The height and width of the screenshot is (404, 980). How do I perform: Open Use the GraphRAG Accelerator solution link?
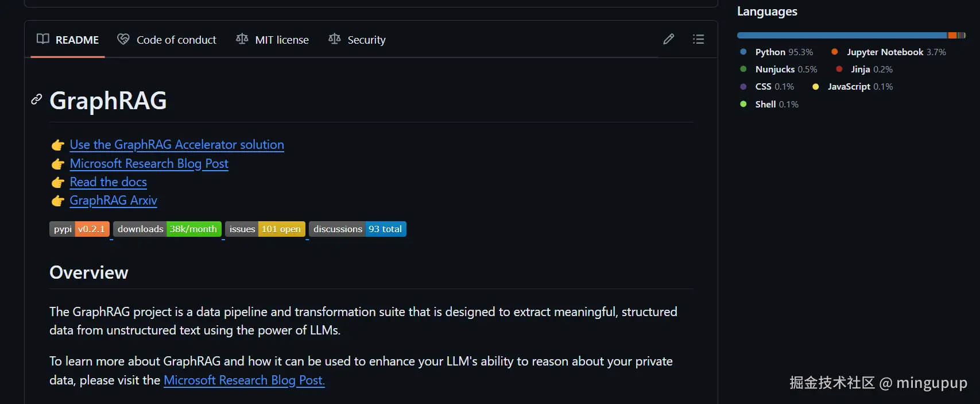coord(177,145)
